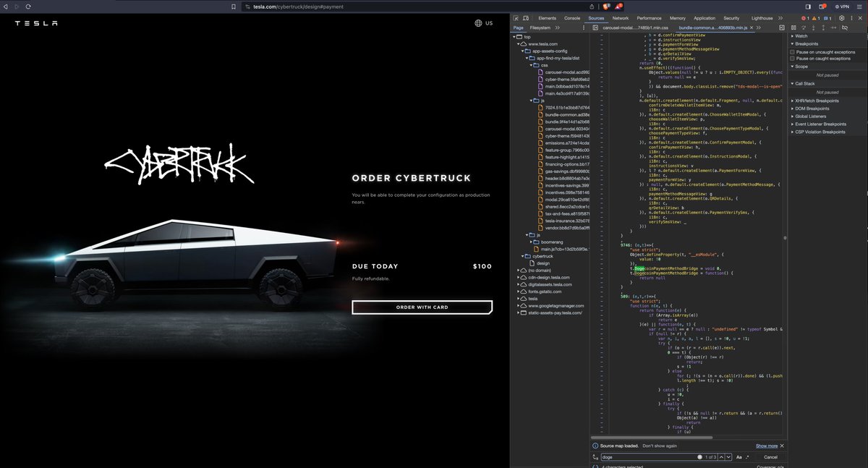
Task: Click Show more source map link
Action: pyautogui.click(x=767, y=446)
